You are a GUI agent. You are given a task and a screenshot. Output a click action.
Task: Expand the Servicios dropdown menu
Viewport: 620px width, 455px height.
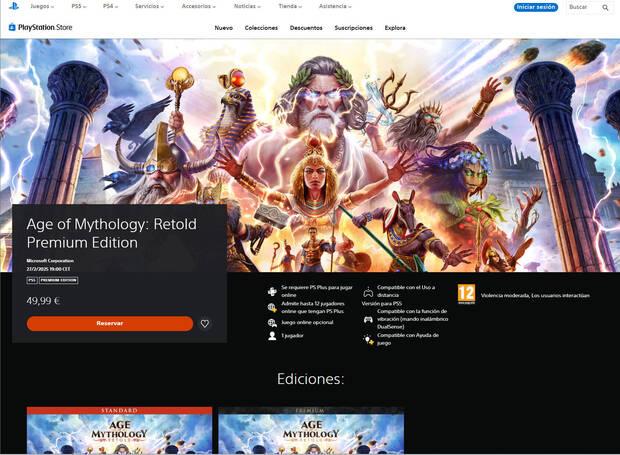[x=149, y=6]
